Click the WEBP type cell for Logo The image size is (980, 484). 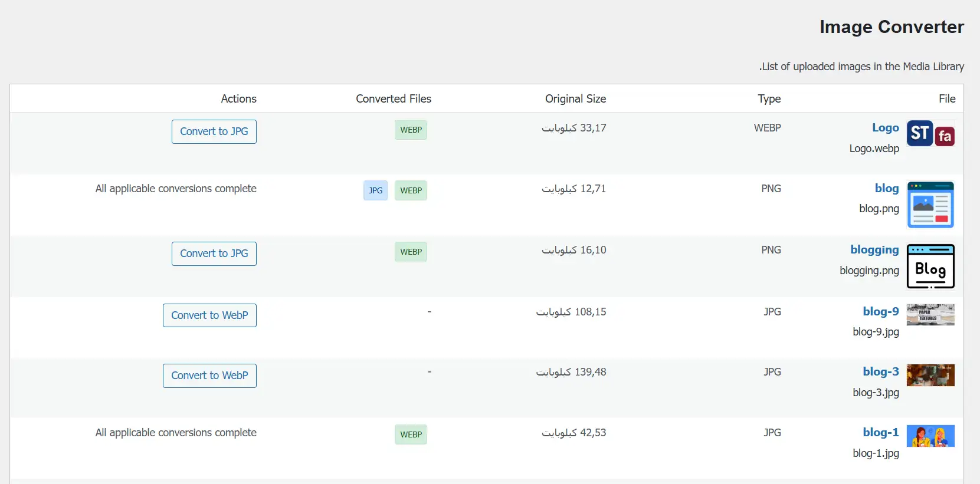click(x=768, y=128)
